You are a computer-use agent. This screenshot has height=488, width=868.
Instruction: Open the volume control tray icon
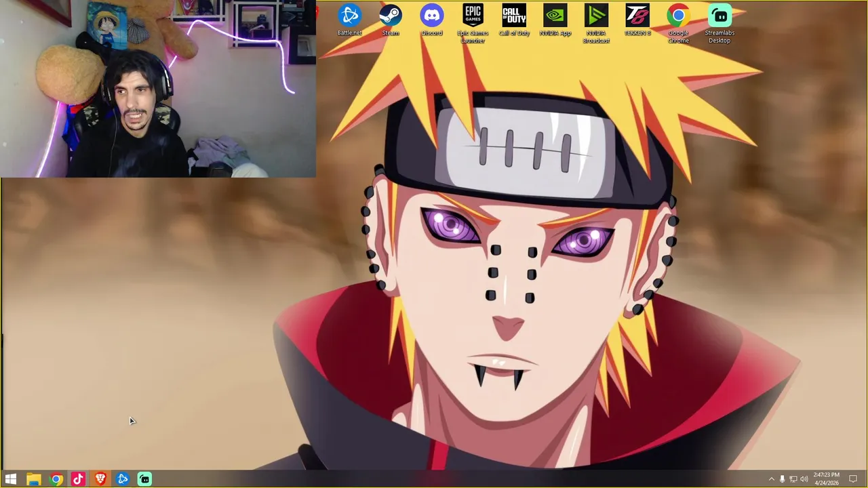click(x=804, y=479)
